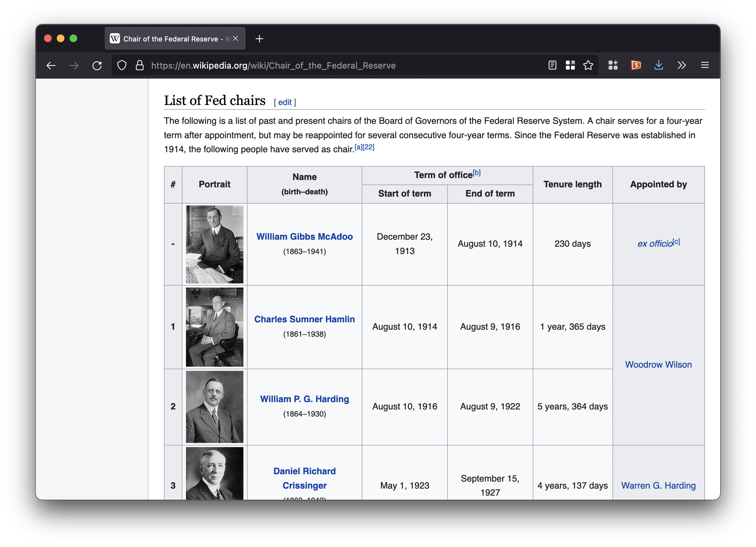Open William Gibbs McAdoo article link
Viewport: 756px width, 547px height.
(x=304, y=236)
